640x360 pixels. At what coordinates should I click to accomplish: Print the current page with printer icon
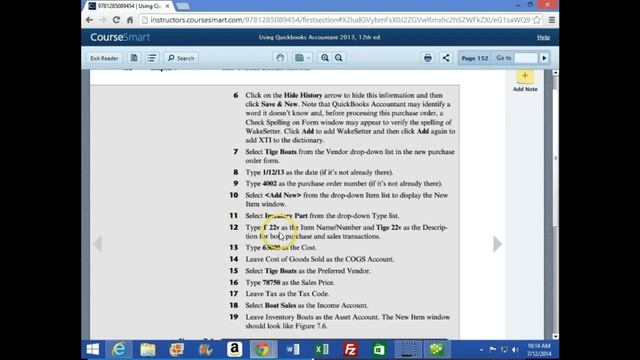427,58
